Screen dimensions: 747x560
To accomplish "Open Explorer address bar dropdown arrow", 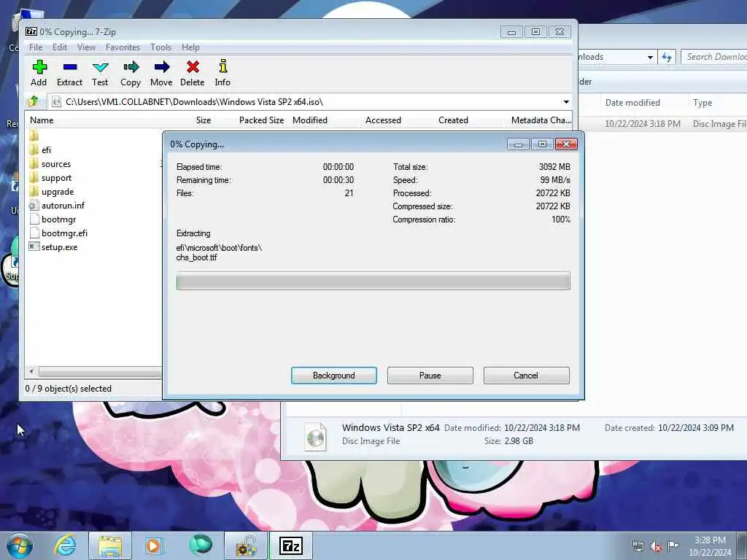I will tap(650, 57).
